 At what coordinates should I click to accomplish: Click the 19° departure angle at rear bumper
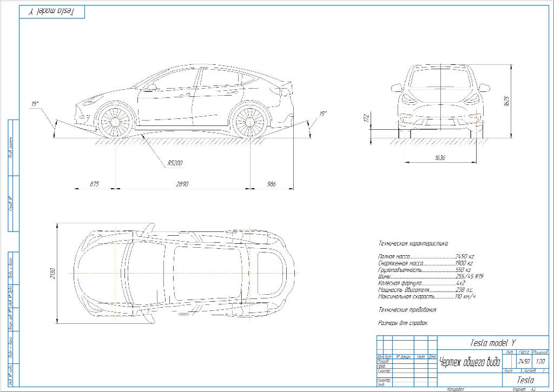click(x=323, y=114)
